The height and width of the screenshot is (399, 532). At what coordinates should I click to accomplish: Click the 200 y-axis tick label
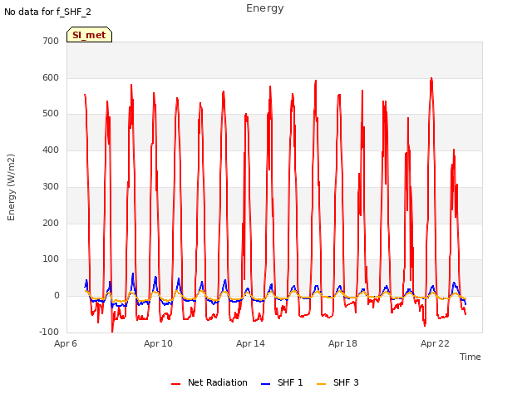point(51,224)
